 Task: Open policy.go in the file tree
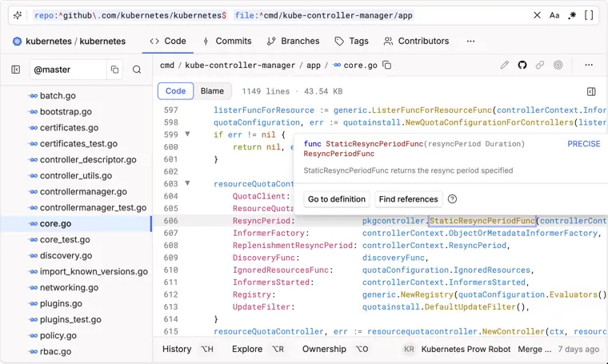point(58,336)
